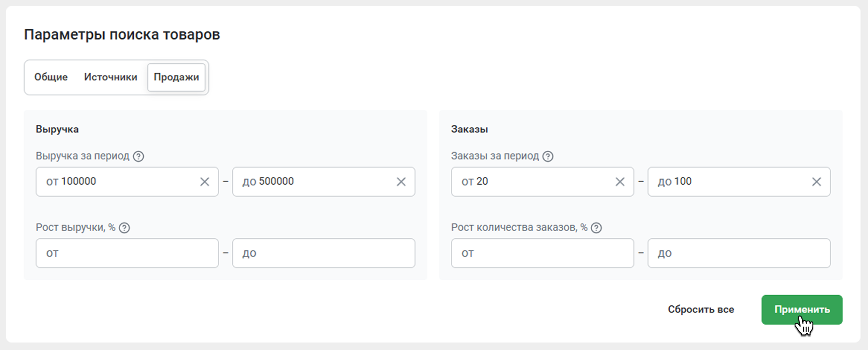Select the Продажи tab
Screen dimensions: 868x350
click(176, 77)
